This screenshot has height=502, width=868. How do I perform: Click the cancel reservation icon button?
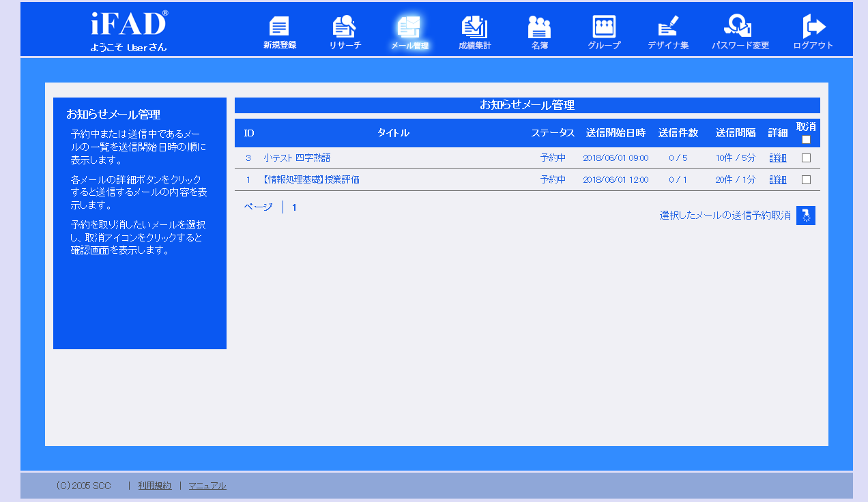click(806, 216)
